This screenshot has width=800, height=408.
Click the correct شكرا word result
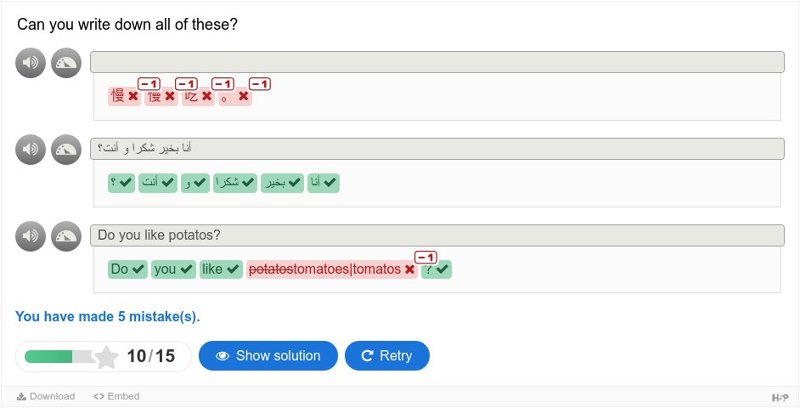(235, 183)
